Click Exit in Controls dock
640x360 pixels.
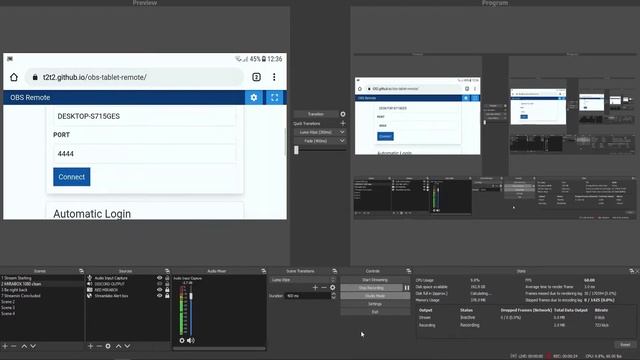375,312
